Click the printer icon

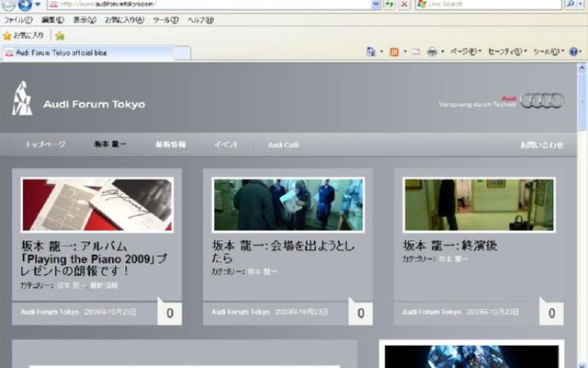(432, 52)
